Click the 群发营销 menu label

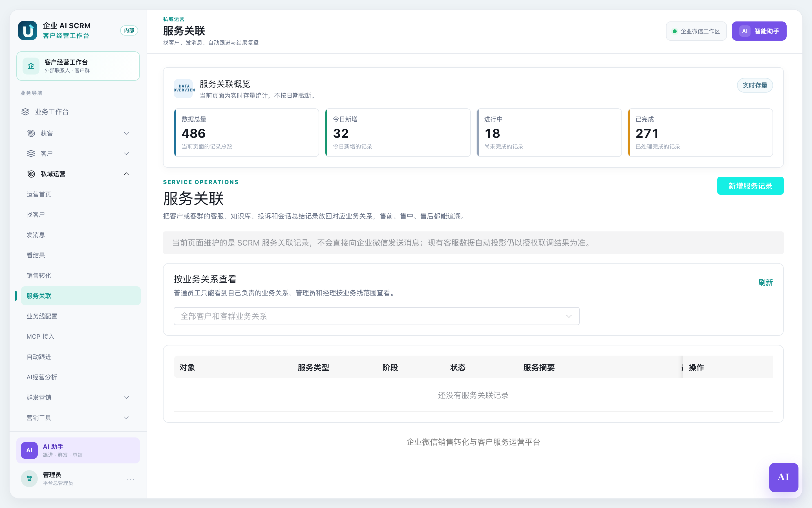click(39, 397)
